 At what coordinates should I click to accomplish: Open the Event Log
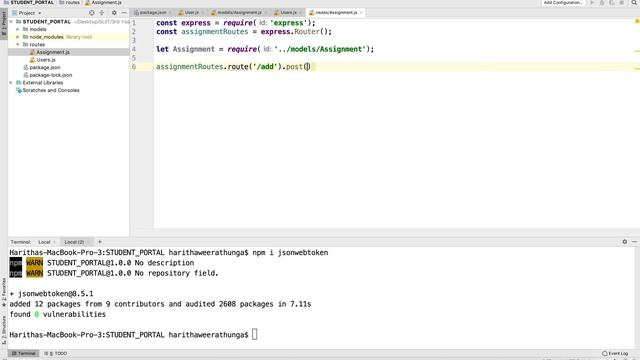pyautogui.click(x=616, y=353)
